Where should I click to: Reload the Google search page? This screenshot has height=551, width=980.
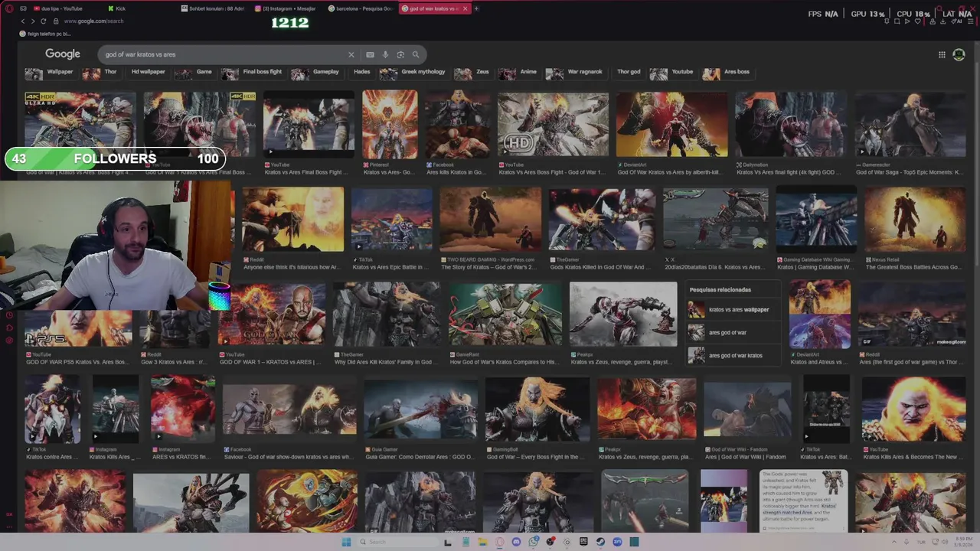click(43, 21)
